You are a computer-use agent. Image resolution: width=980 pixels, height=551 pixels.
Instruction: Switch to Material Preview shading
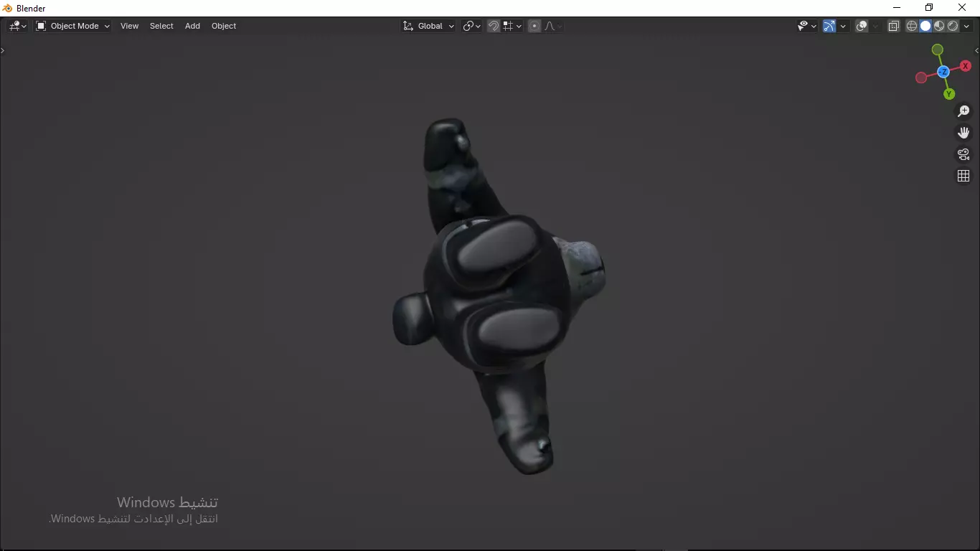(x=939, y=26)
